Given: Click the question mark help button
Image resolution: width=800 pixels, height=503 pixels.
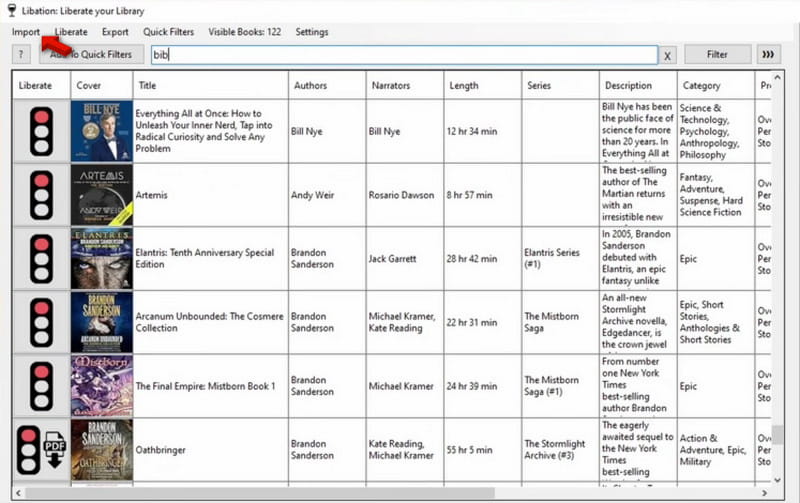Looking at the screenshot, I should (21, 54).
